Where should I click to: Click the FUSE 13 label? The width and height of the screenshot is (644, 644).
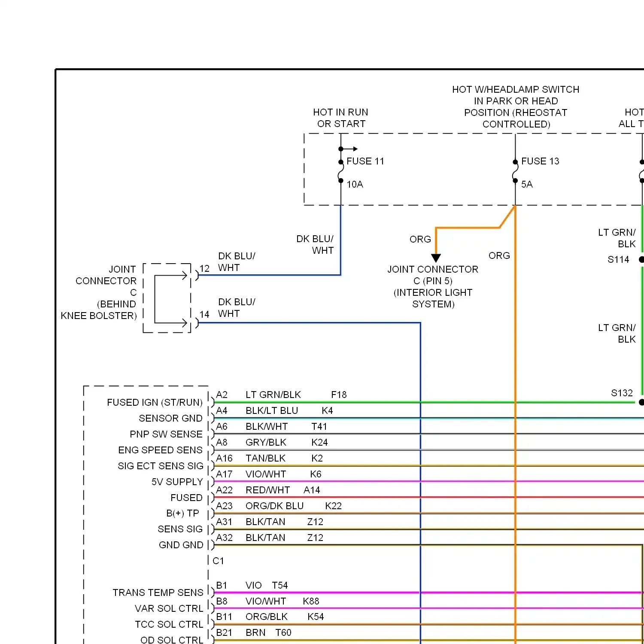[x=540, y=161]
